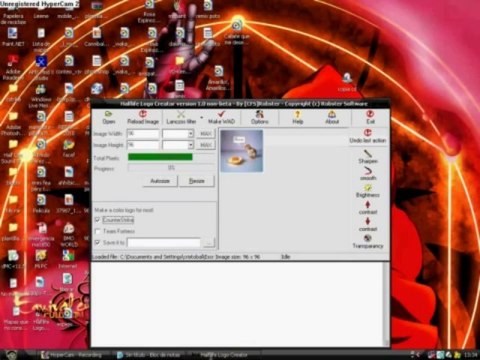The image size is (480, 360).
Task: Click the browse button beside Save it to
Action: coord(209,243)
